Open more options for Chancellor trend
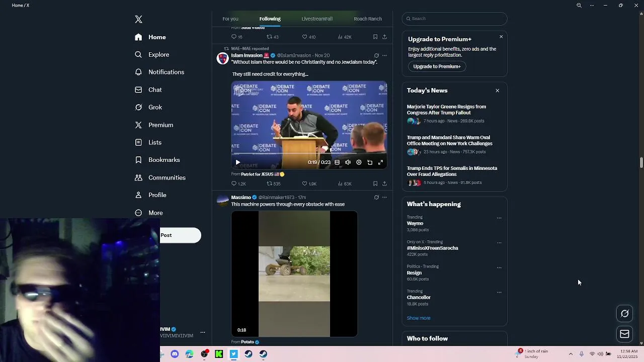Screen dimensions: 644x362 coord(499,292)
